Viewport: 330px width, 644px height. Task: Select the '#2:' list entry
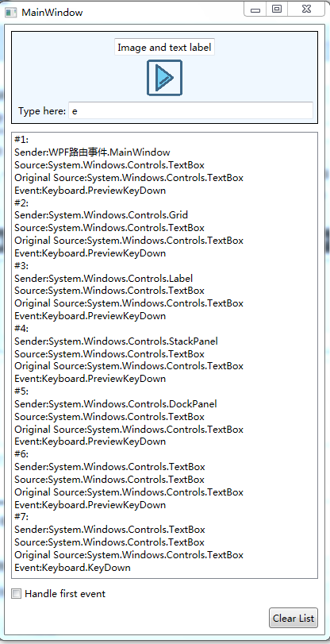point(21,202)
